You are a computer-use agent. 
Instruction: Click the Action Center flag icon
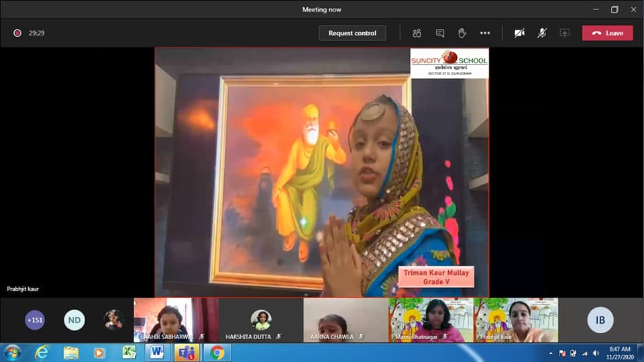coord(562,353)
